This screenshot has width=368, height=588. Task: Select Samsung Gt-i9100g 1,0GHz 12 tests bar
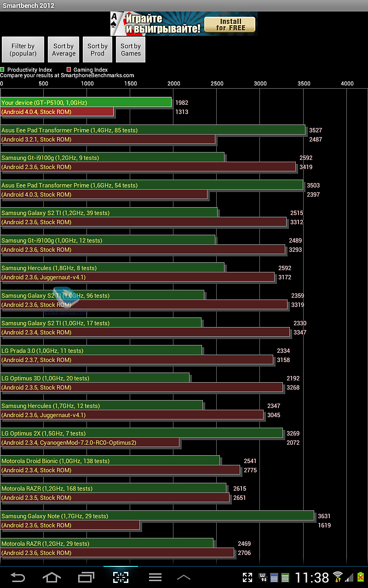point(108,240)
